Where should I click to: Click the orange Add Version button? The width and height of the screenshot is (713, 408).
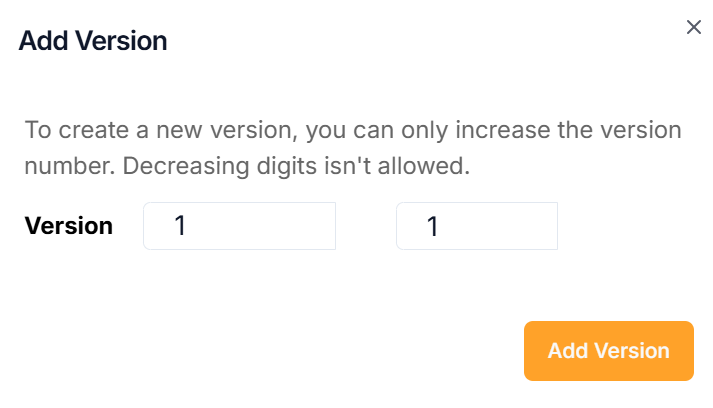tap(608, 351)
